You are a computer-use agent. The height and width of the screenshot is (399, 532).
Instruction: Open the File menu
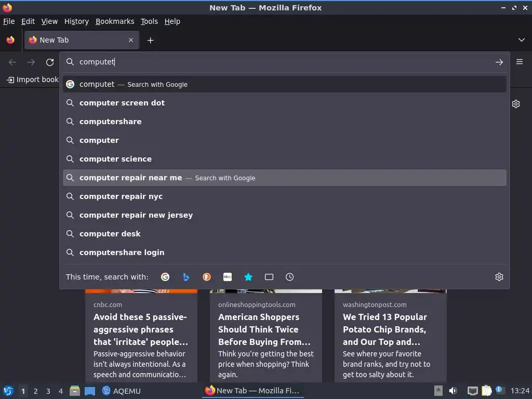(9, 21)
